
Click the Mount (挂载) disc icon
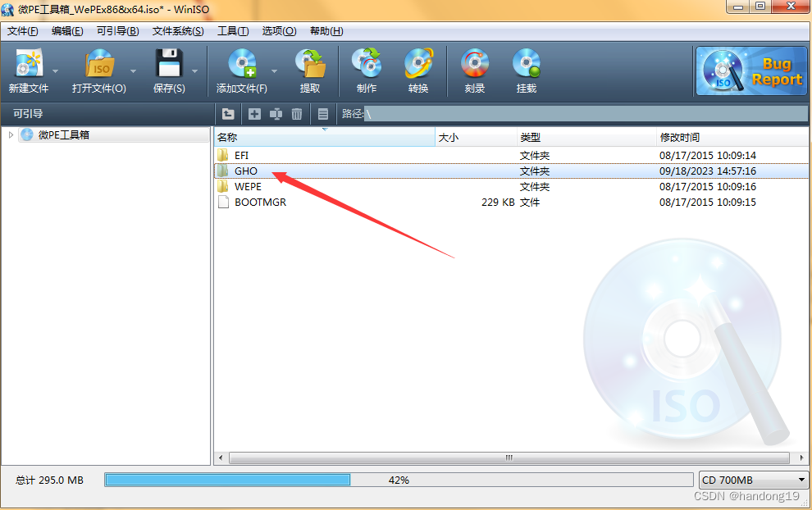click(527, 63)
